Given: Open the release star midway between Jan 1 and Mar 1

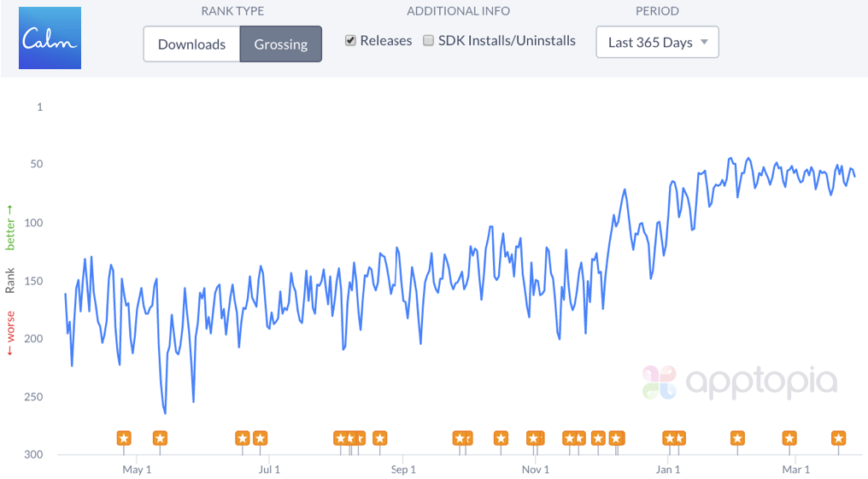Looking at the screenshot, I should click(x=737, y=439).
